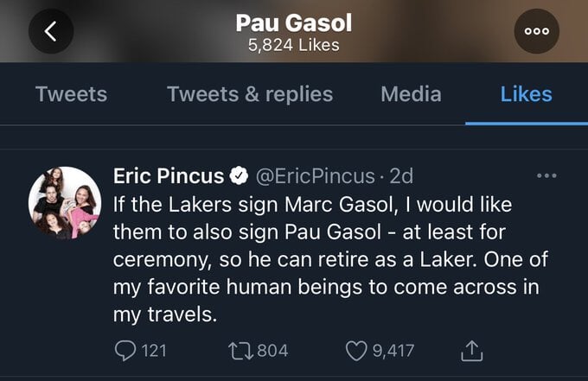
Task: Open the tweet text about Marc Gasol
Action: point(330,259)
